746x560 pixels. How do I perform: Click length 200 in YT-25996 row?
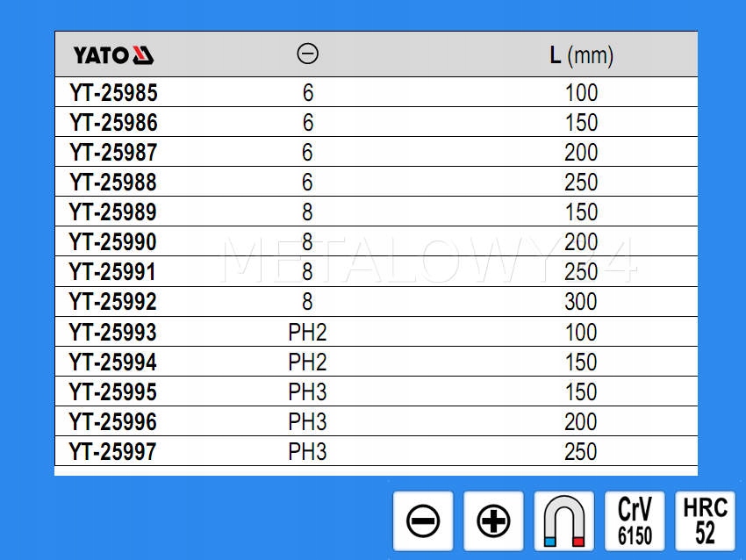[x=580, y=422]
